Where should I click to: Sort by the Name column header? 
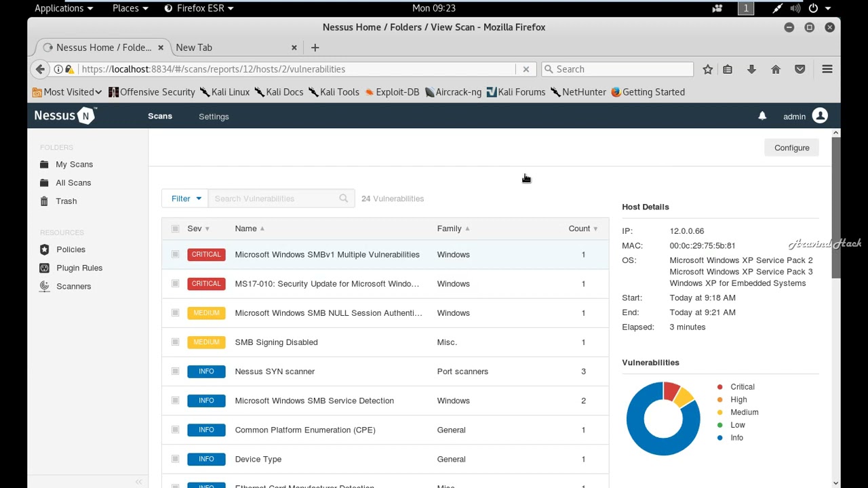click(x=250, y=228)
